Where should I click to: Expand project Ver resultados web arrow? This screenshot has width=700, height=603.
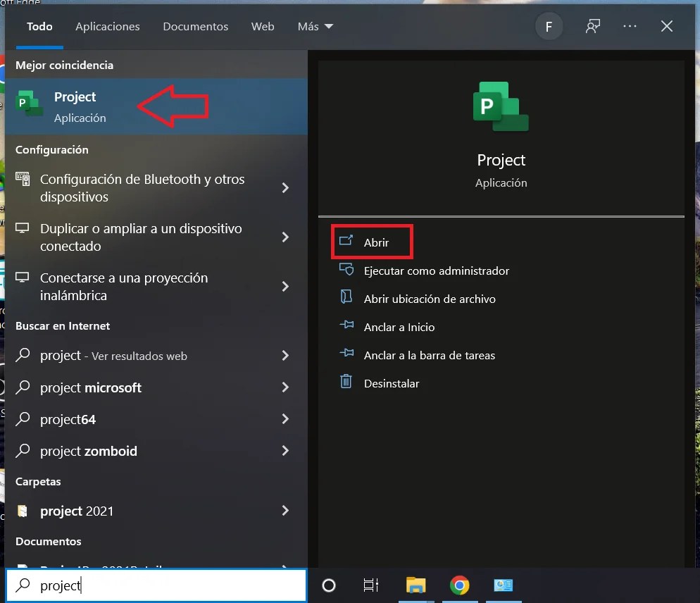(x=286, y=356)
